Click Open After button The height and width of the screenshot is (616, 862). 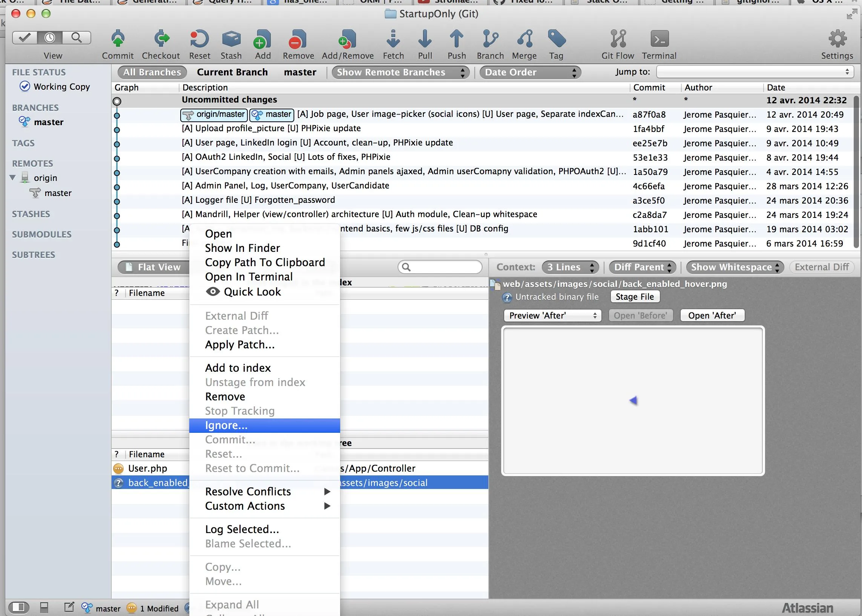point(713,315)
